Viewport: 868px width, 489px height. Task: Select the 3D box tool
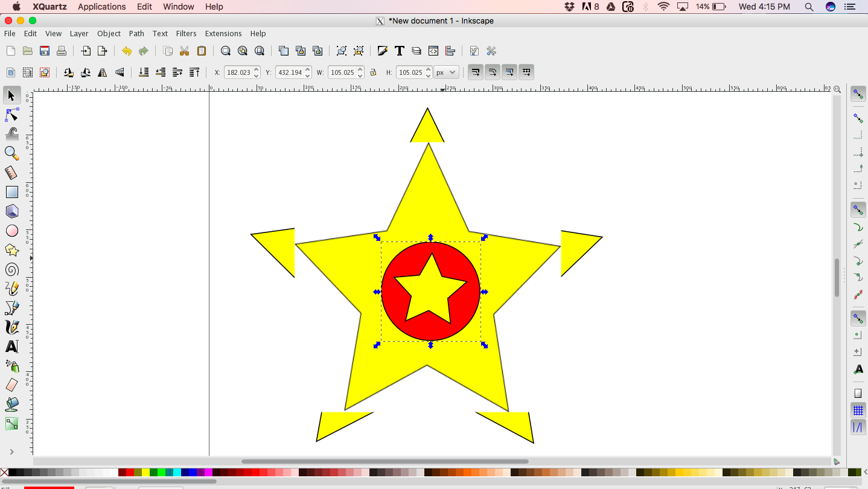click(11, 211)
